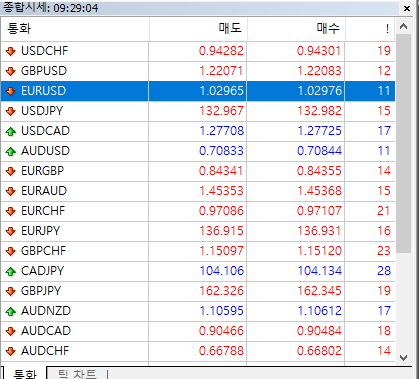Sort by the 매도 column header
Image resolution: width=419 pixels, height=379 pixels.
click(x=198, y=29)
